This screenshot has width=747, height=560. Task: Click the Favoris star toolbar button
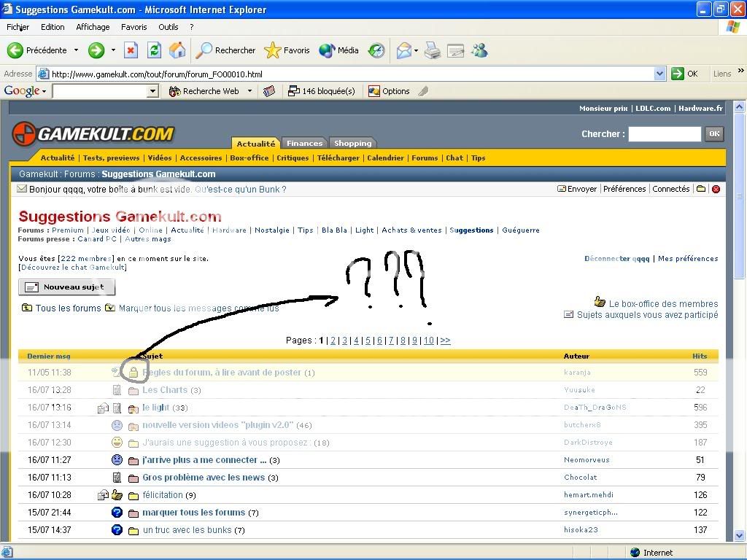287,50
